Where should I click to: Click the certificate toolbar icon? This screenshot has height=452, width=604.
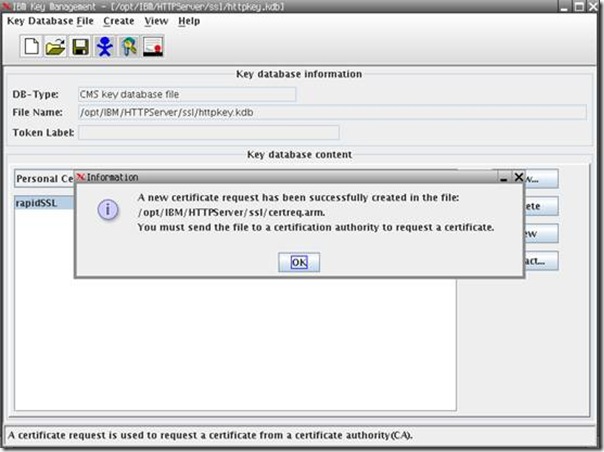click(153, 47)
